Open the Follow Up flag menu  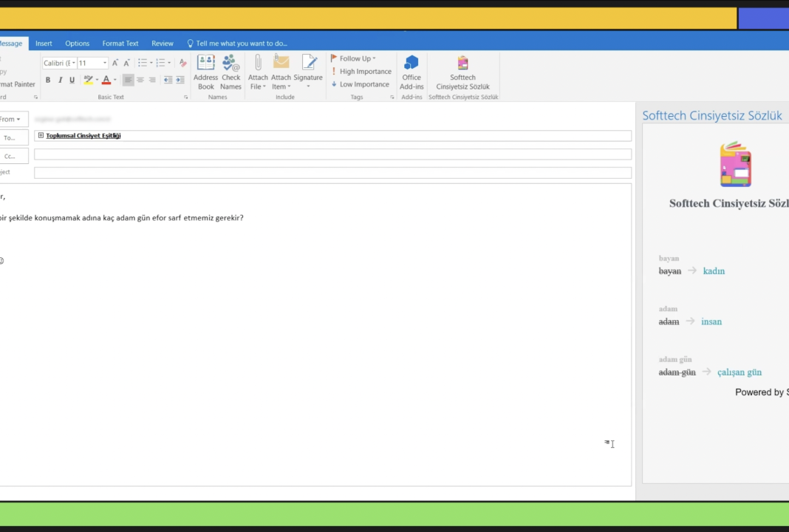pos(353,58)
